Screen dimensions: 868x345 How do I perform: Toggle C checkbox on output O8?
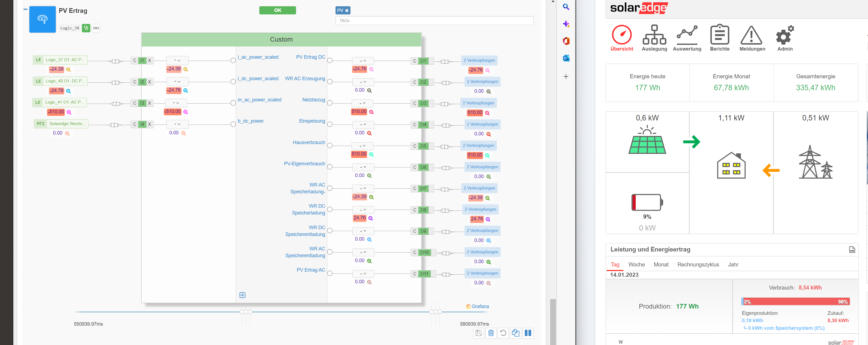tap(414, 210)
